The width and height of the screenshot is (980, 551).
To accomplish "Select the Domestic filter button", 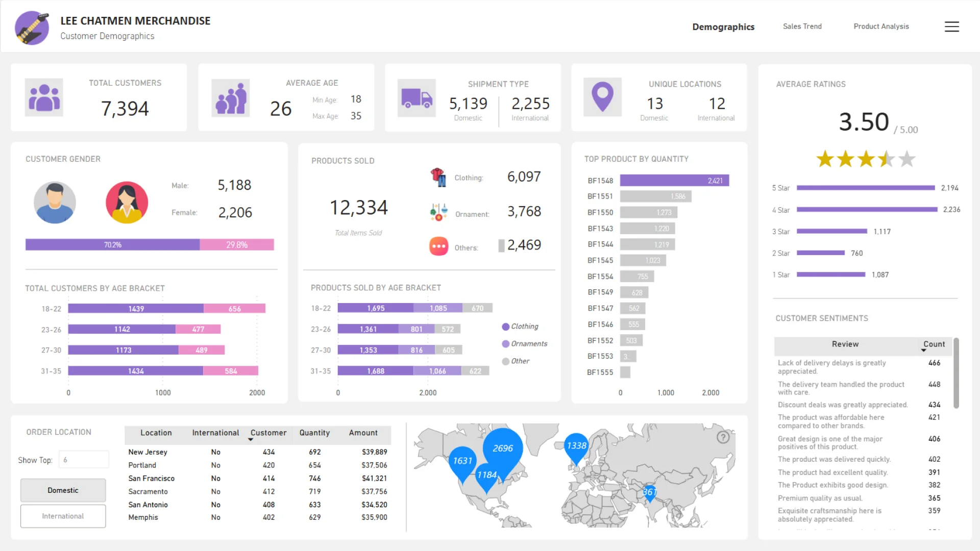I will coord(63,490).
